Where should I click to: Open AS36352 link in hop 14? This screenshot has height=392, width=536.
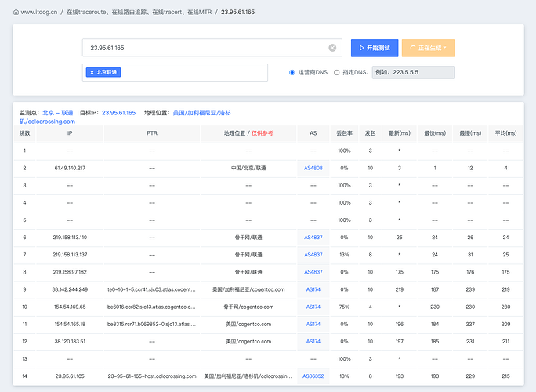tap(313, 376)
